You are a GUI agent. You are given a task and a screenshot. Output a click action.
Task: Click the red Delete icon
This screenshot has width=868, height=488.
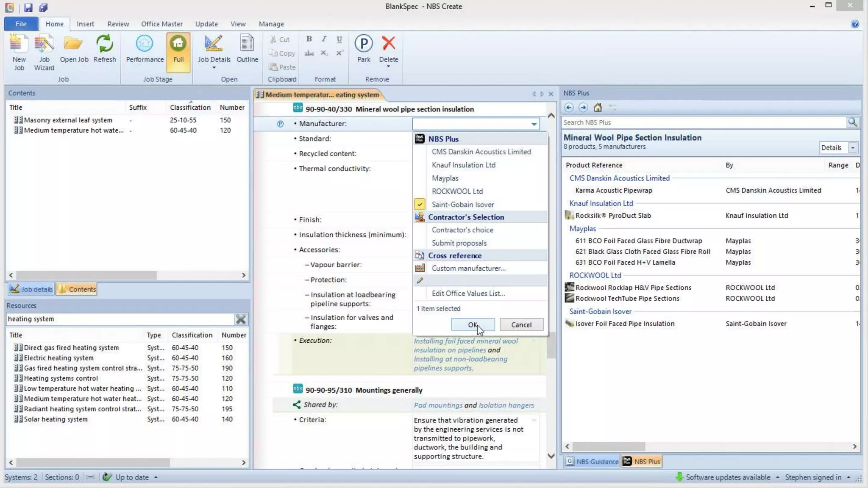coord(388,43)
